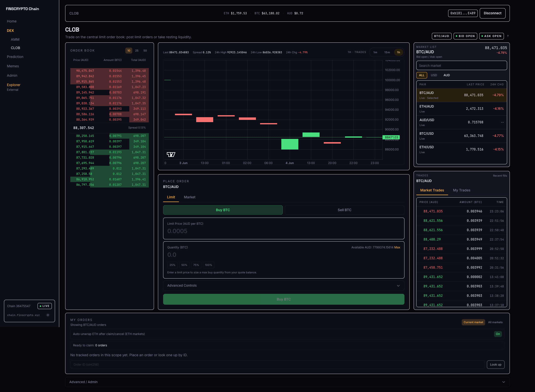Click Disconnect wallet button

[493, 13]
